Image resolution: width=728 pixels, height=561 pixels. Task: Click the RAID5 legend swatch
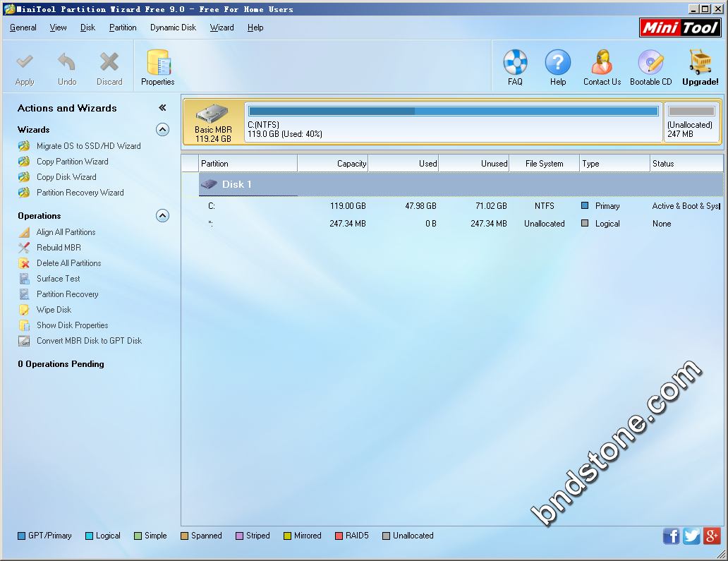[339, 536]
